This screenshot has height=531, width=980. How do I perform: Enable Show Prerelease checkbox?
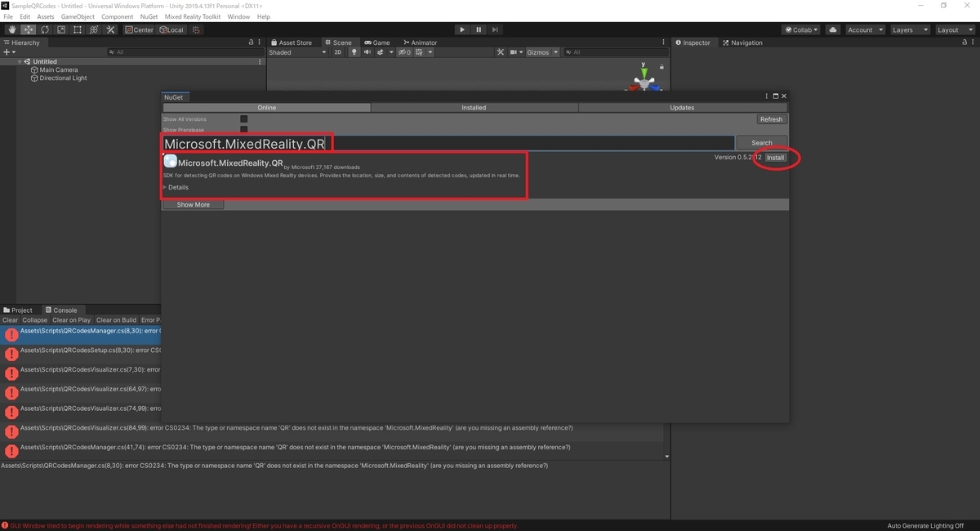(243, 130)
